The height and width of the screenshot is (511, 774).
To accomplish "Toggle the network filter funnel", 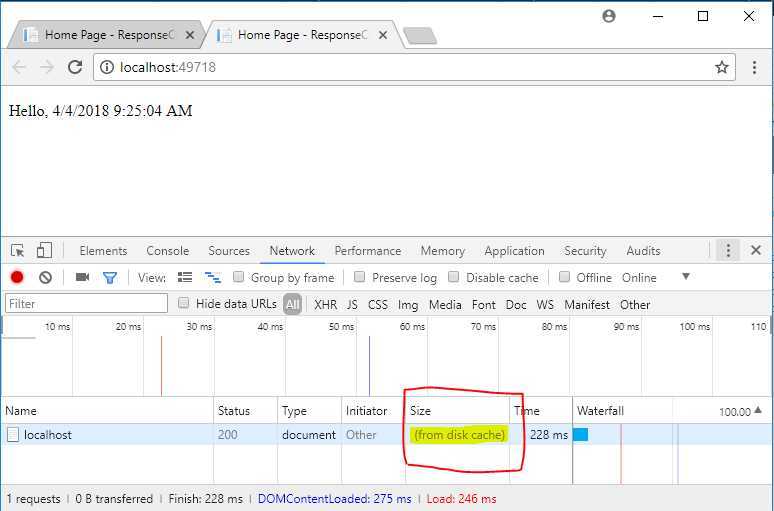I will [x=110, y=278].
